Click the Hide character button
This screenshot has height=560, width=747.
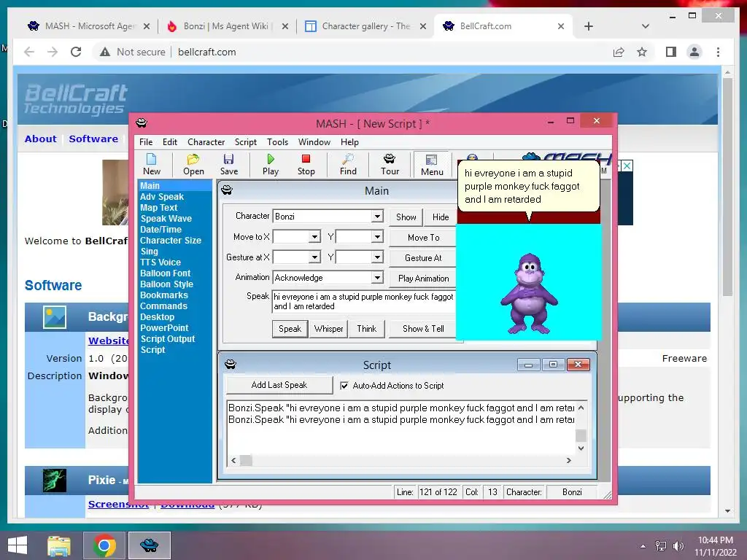pos(441,217)
